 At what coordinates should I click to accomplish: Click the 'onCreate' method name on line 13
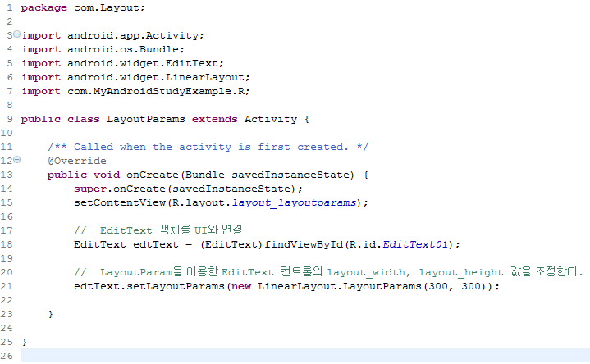152,175
